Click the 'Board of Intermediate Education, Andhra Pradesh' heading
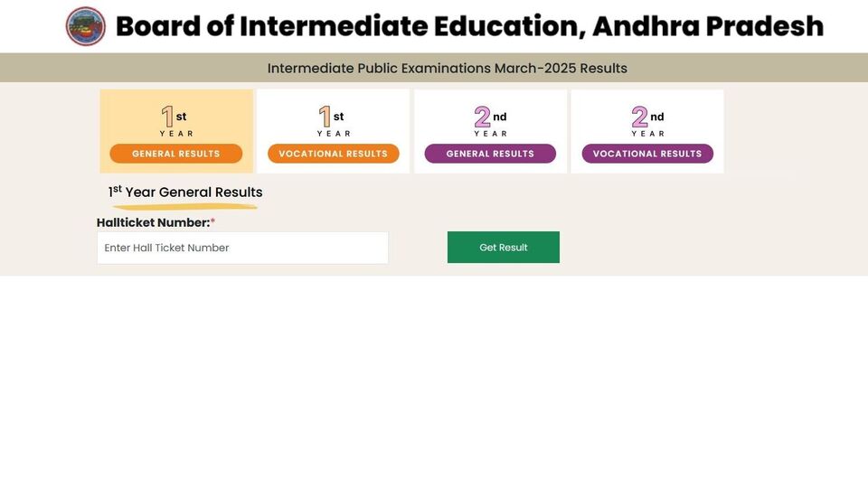Screen dimensions: 868x488 [x=469, y=26]
